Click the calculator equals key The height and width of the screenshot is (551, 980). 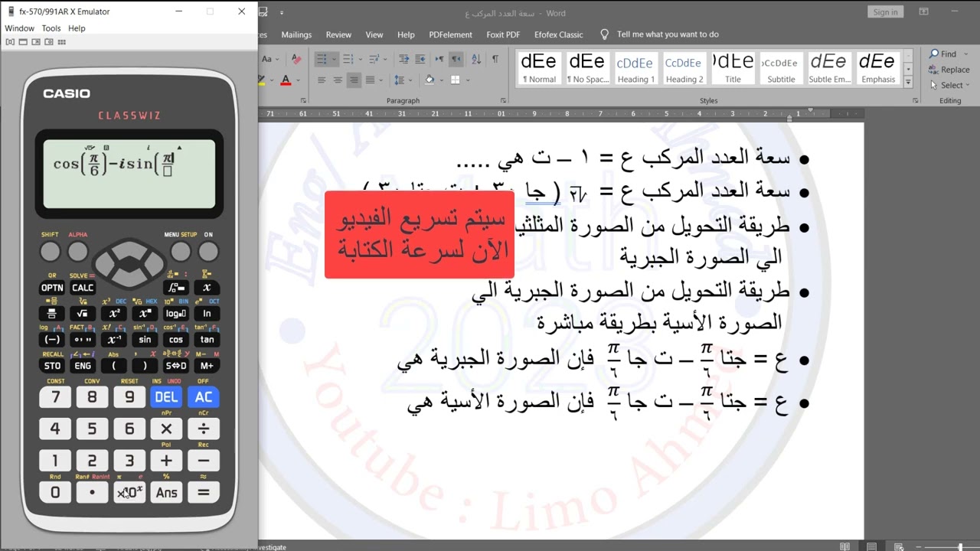203,493
